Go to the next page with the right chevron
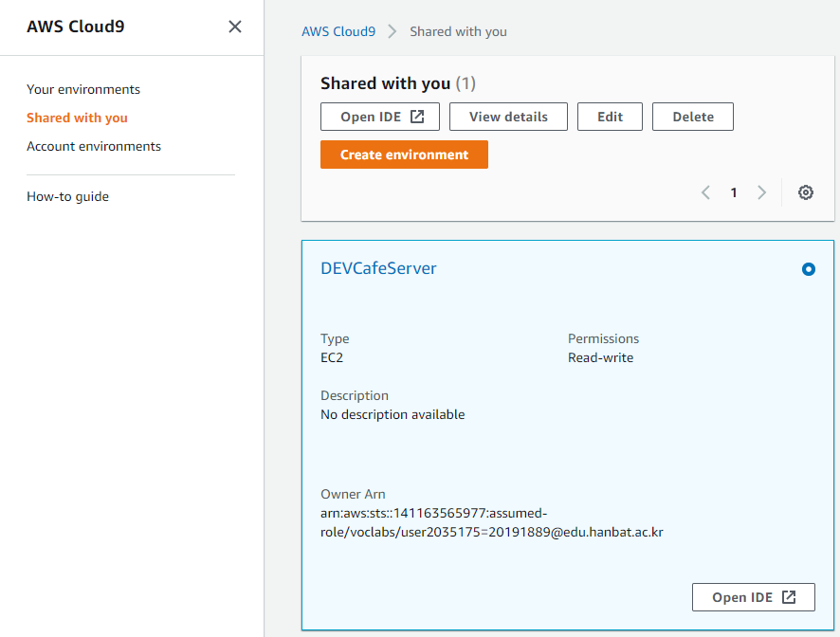840x637 pixels. click(761, 192)
